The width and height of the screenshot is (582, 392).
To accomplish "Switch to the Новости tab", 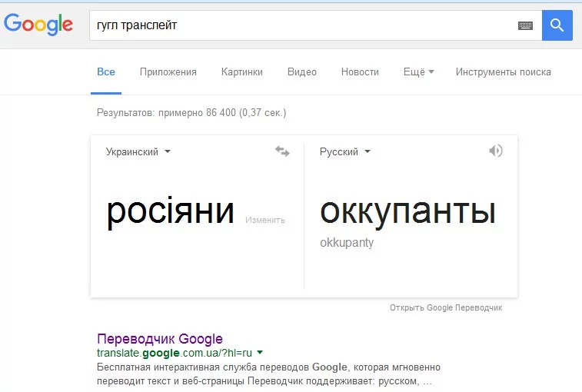I will [x=360, y=72].
